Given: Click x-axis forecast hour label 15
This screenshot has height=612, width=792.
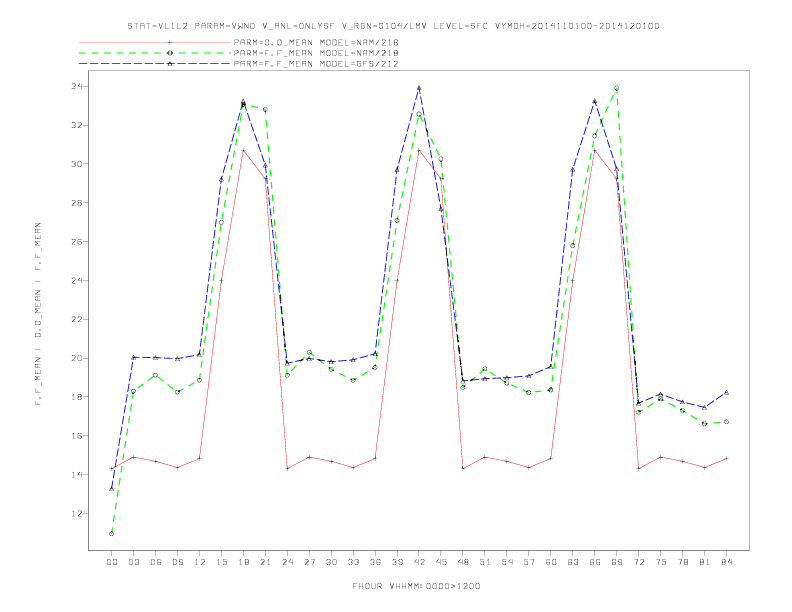Looking at the screenshot, I should pos(221,562).
